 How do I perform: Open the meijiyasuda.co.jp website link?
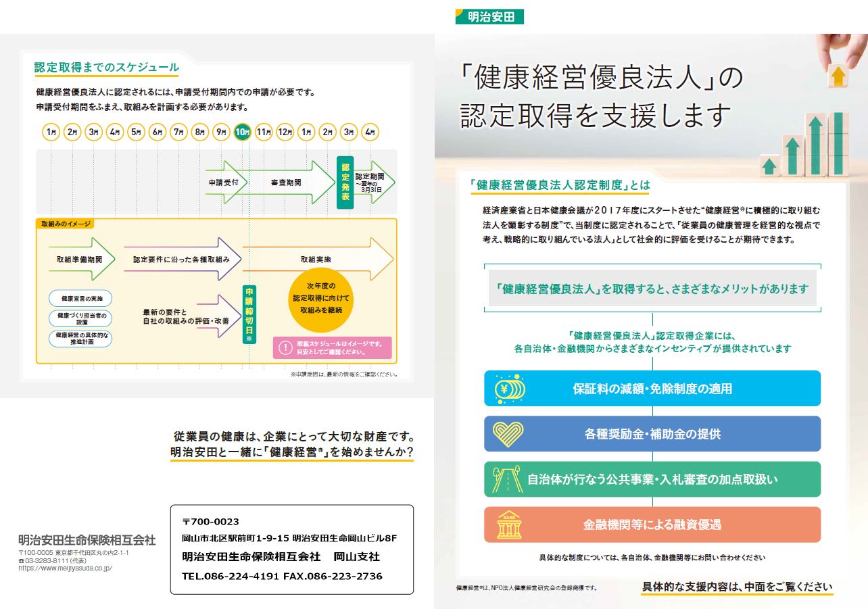point(65,568)
